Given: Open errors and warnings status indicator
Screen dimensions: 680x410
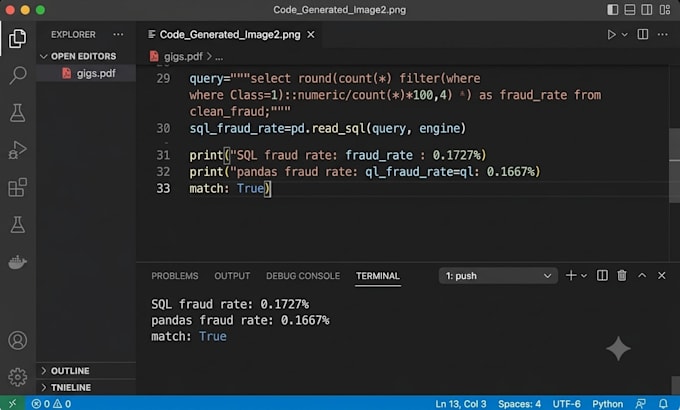Looking at the screenshot, I should (51, 404).
